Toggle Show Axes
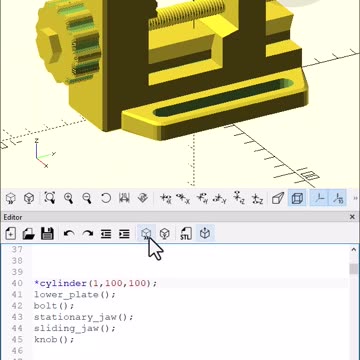This screenshot has width=360, height=360. [320, 199]
